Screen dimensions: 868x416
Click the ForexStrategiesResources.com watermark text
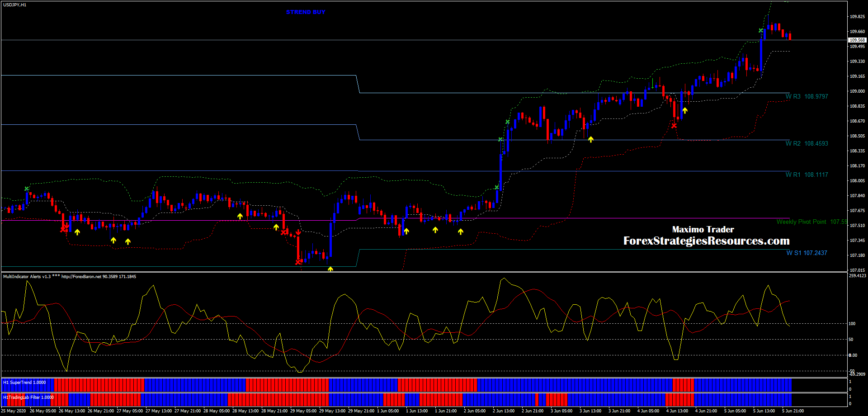click(706, 241)
